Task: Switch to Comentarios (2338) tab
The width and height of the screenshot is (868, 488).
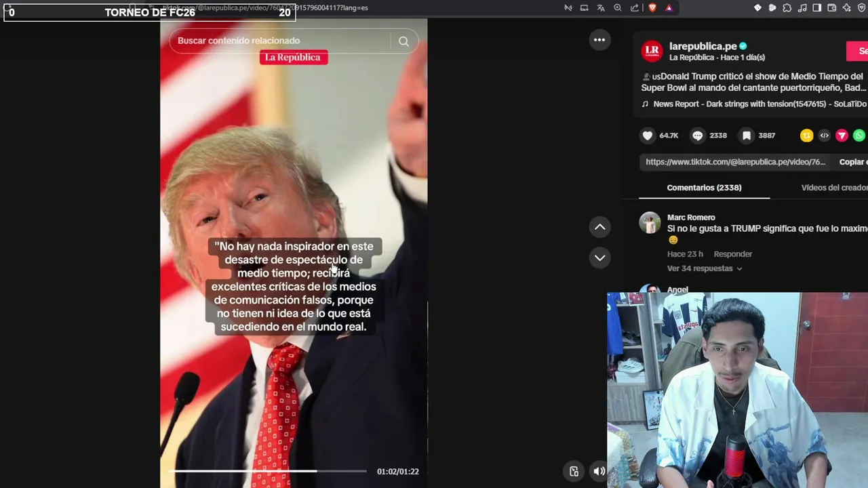Action: point(704,188)
